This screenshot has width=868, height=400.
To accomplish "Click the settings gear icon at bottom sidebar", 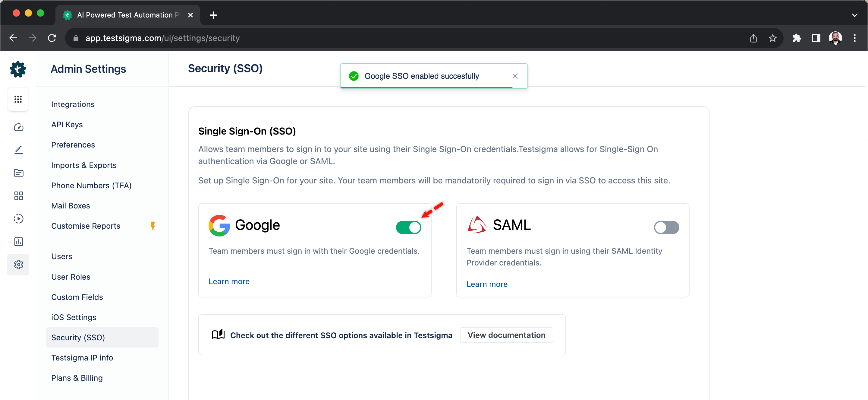I will (x=18, y=264).
